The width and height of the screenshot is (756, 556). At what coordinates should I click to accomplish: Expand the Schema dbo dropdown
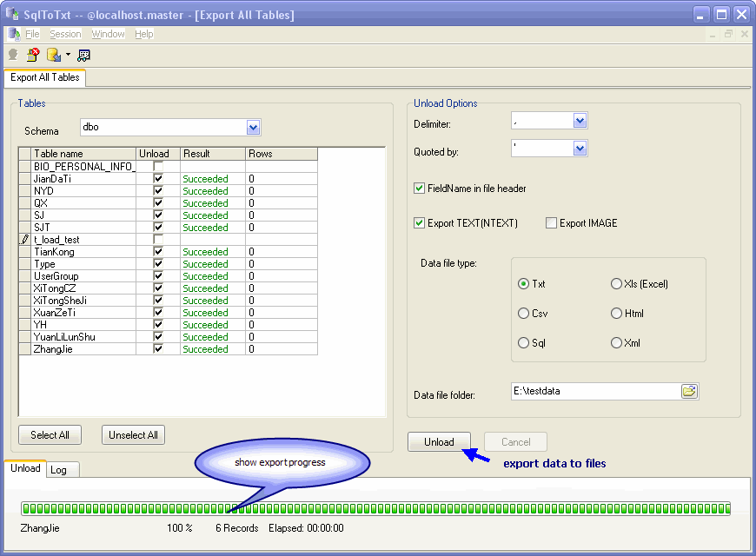(x=253, y=128)
